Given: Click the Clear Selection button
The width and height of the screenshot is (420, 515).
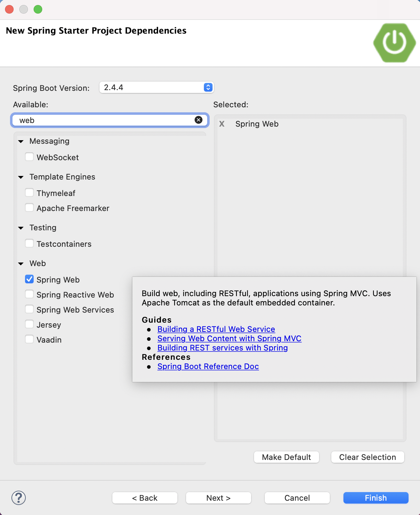Looking at the screenshot, I should (x=368, y=457).
